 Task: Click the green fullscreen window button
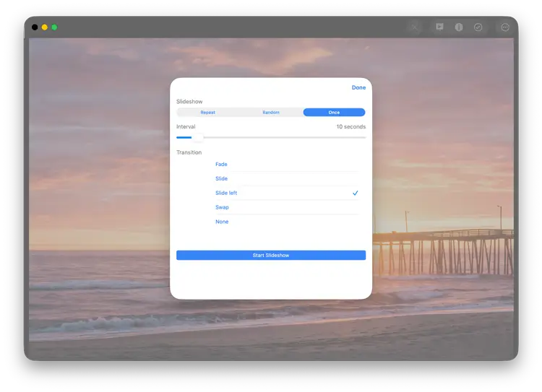tap(54, 27)
